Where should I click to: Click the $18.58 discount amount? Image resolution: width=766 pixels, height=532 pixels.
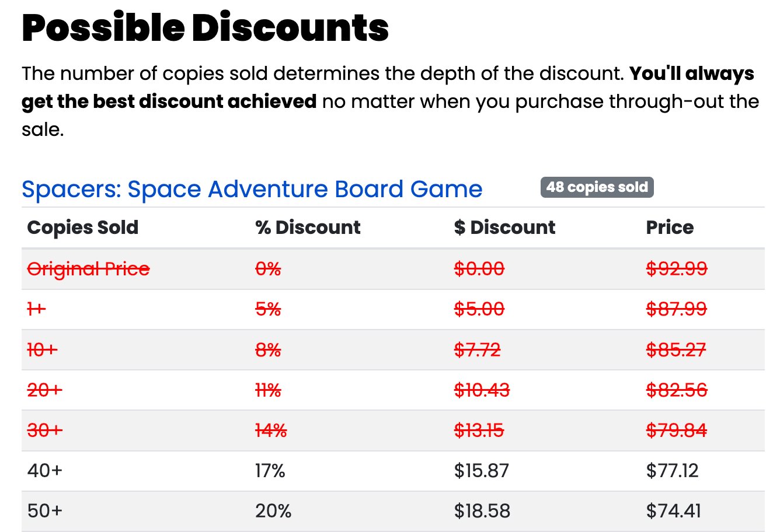[482, 511]
